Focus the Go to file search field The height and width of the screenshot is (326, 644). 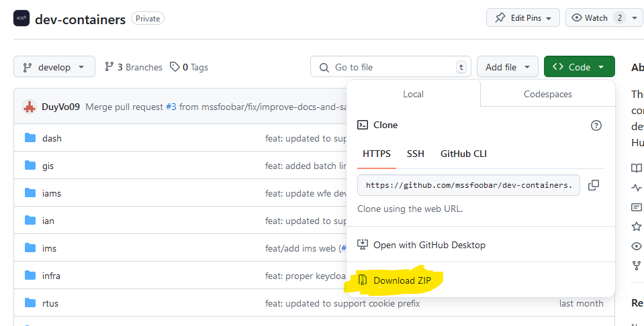click(x=391, y=67)
